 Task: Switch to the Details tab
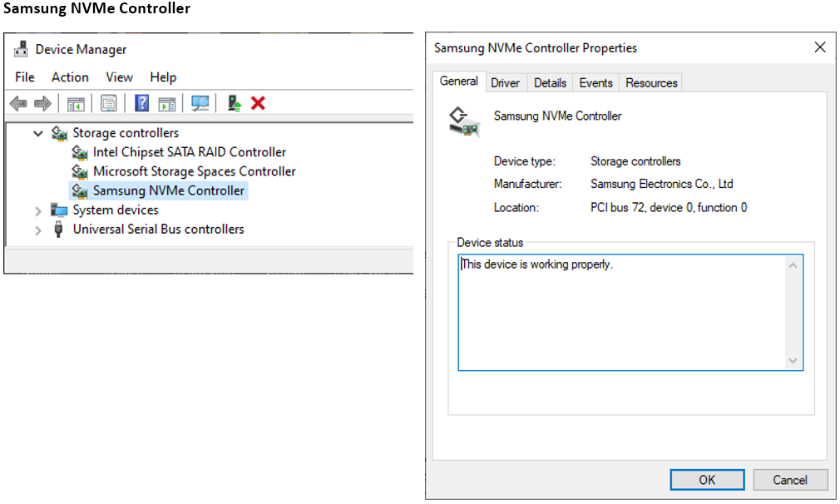coord(551,83)
